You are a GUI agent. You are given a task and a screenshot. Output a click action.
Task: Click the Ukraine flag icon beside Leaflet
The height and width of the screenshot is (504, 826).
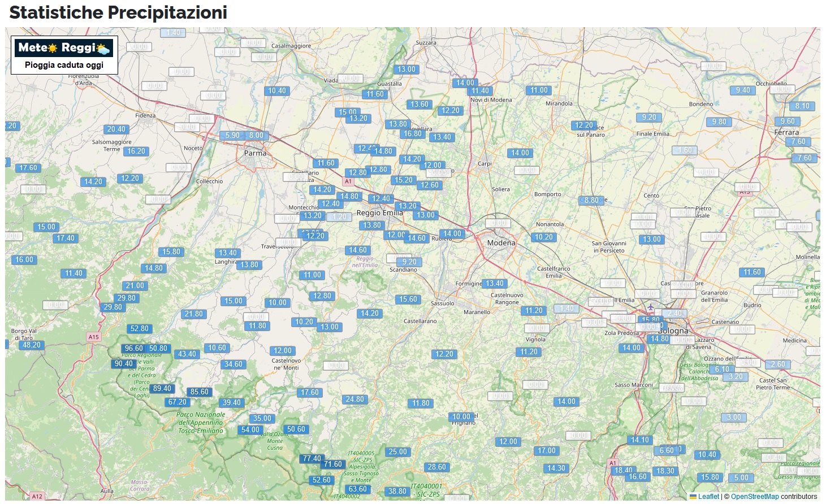[693, 497]
